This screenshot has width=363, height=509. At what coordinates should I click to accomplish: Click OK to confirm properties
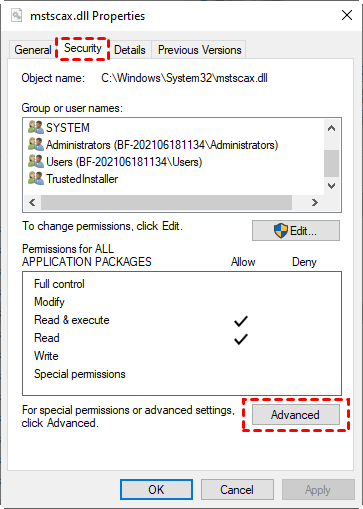click(x=156, y=490)
